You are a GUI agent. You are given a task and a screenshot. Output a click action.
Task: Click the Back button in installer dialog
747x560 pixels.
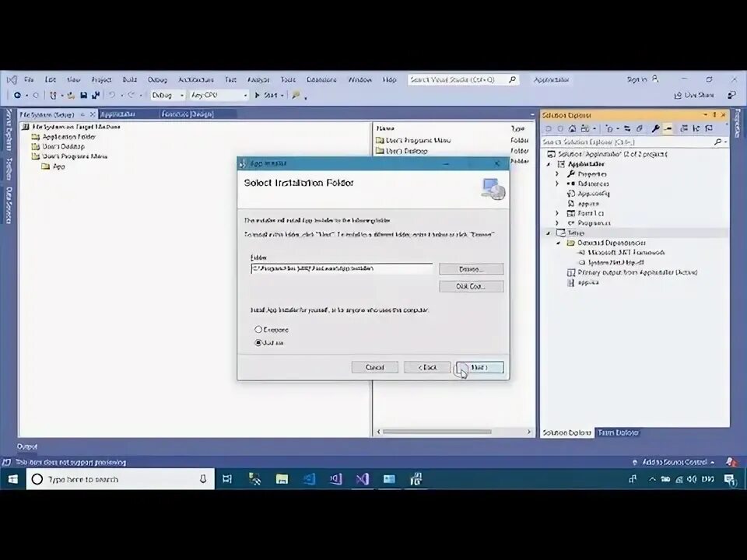(x=427, y=367)
